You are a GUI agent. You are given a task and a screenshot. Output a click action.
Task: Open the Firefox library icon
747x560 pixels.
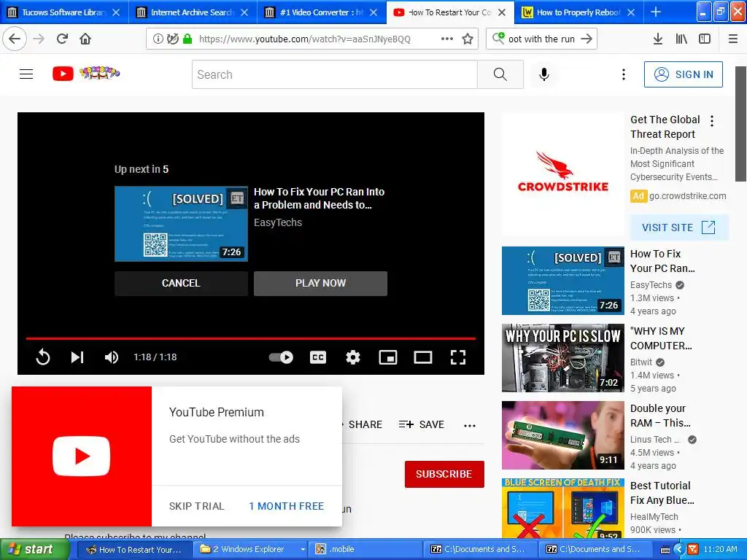(x=681, y=39)
